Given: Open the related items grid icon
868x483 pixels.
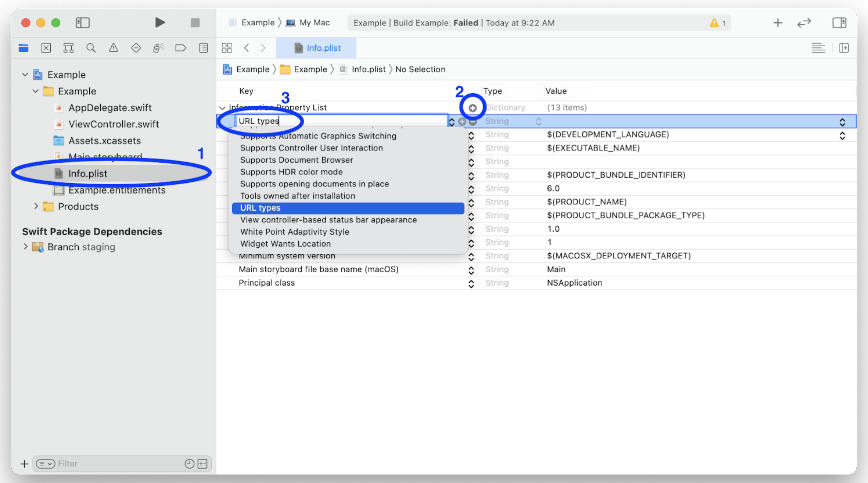Looking at the screenshot, I should point(227,48).
